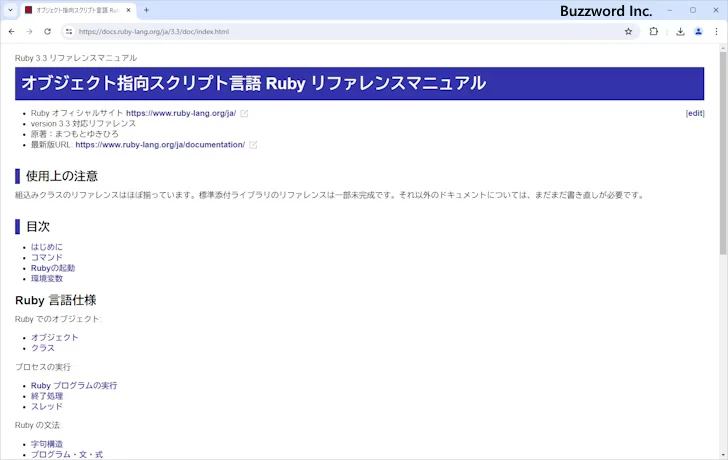Click the Ruby の文法 label text
728x460 pixels.
click(x=38, y=425)
